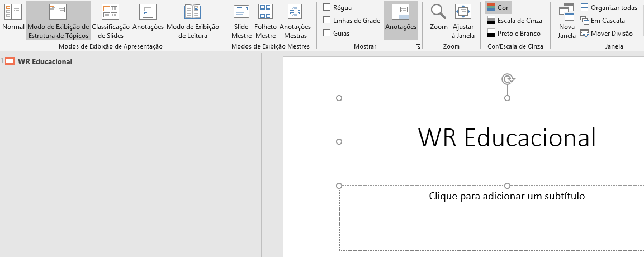The height and width of the screenshot is (257, 644).
Task: Expand the Mostrar group dialog launcher
Action: click(418, 47)
